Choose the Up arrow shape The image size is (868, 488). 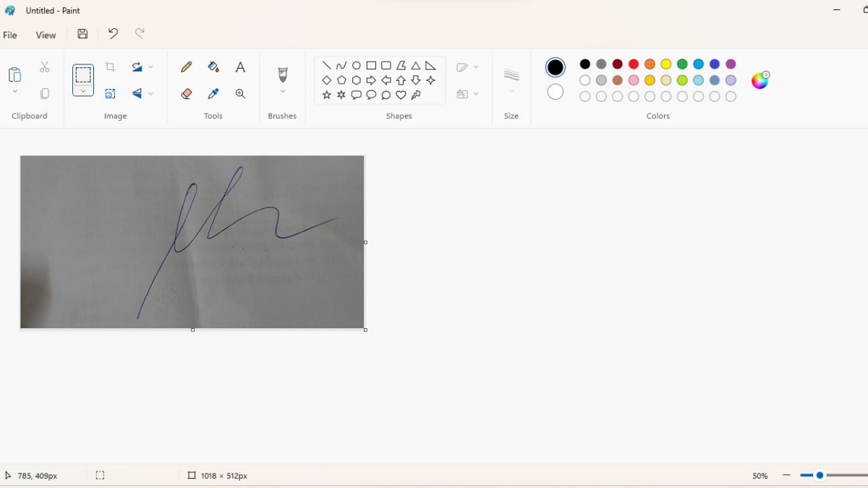tap(401, 80)
